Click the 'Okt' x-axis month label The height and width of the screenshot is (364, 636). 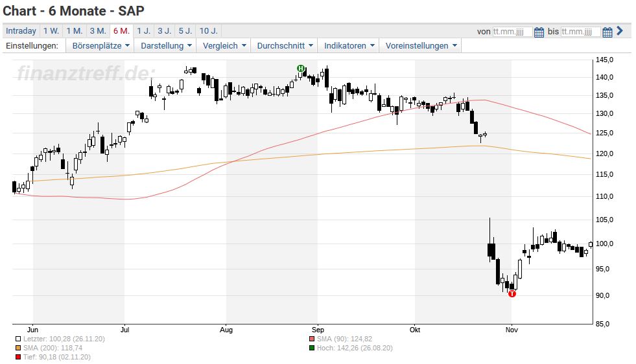(x=415, y=330)
